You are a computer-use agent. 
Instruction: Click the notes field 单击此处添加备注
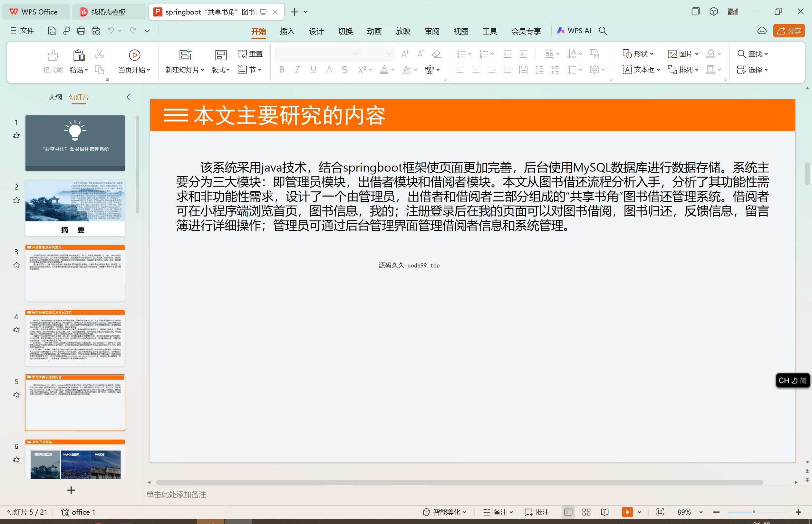[x=476, y=494]
